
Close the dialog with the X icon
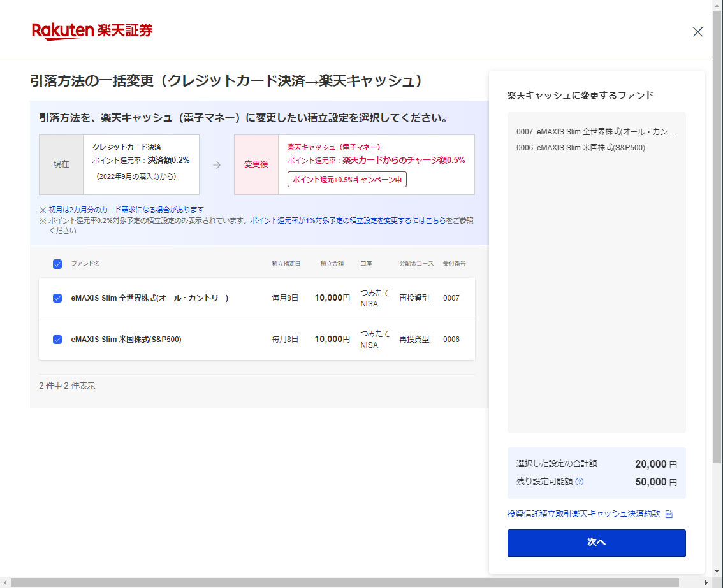pos(697,32)
